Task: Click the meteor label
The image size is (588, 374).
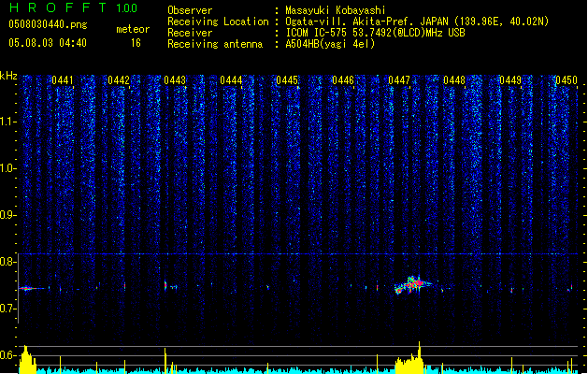Action: pos(133,29)
